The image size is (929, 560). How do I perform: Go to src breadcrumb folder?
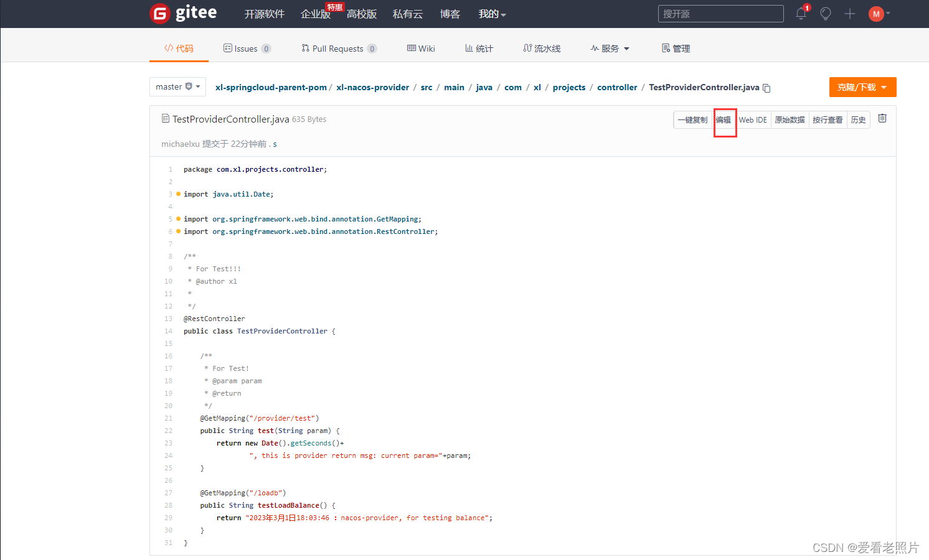coord(427,87)
